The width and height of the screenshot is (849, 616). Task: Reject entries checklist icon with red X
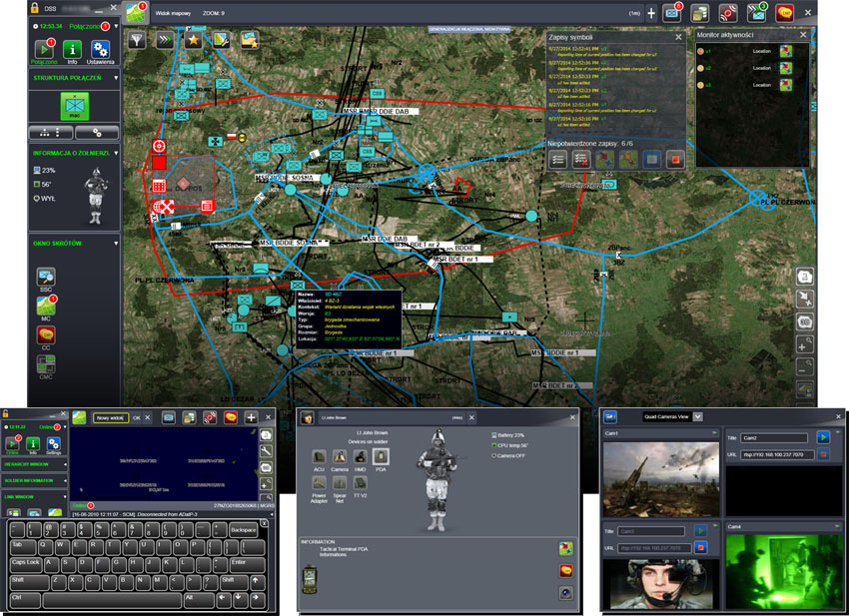(x=581, y=159)
